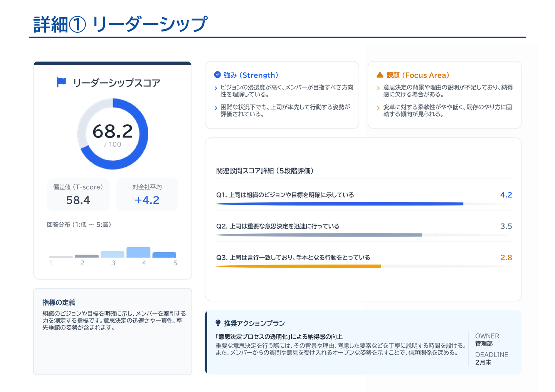This screenshot has width=555, height=392.
Task: Click distribution bar for rating 5
Action: pyautogui.click(x=164, y=255)
